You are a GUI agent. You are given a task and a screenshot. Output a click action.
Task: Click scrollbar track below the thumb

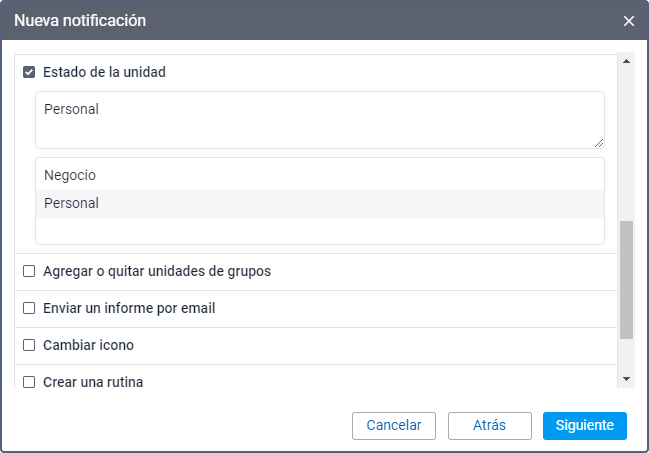click(x=626, y=356)
